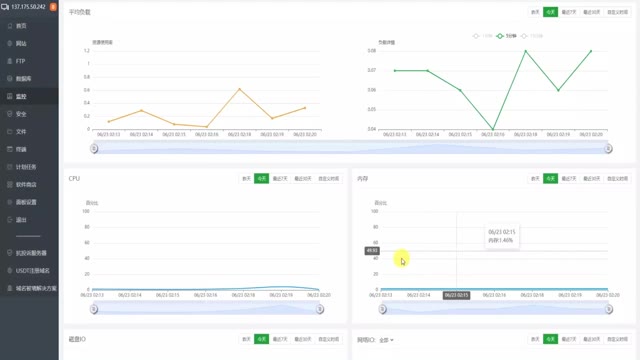The width and height of the screenshot is (640, 360).
Task: Select 昨天 in the CPU panel
Action: [x=246, y=179]
